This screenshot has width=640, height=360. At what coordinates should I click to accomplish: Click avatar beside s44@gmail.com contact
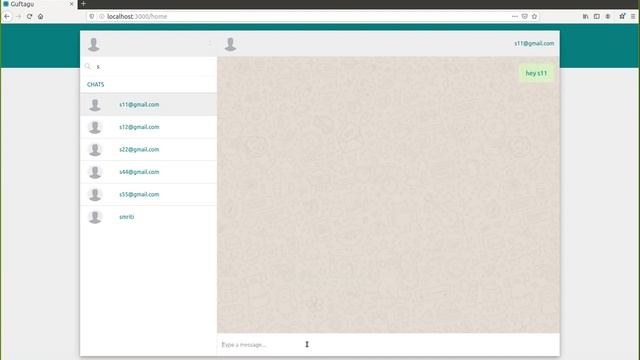click(x=95, y=172)
